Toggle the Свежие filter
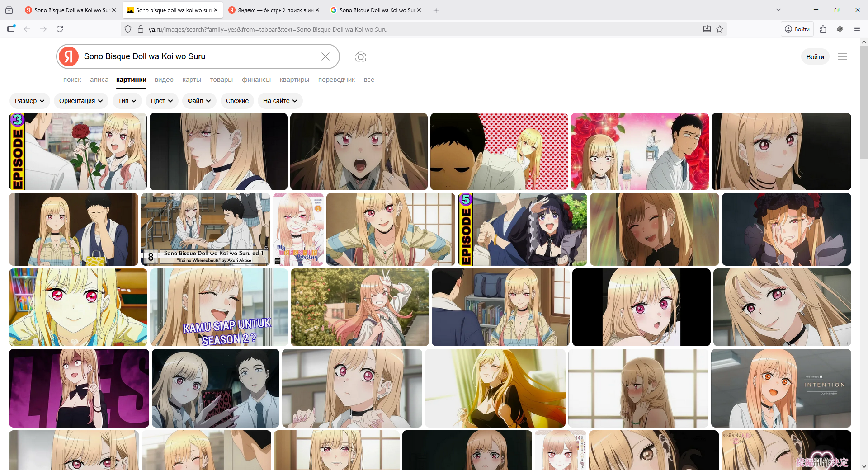 [x=237, y=101]
